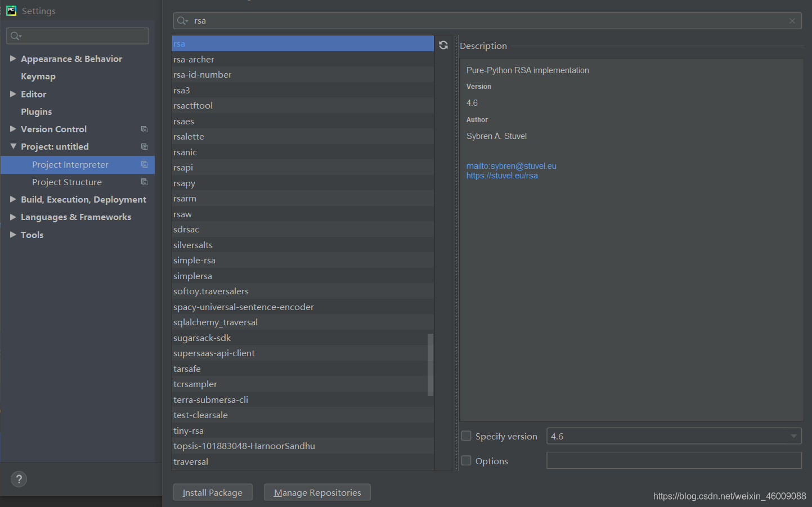812x507 pixels.
Task: Expand Build, Execution, Deployment section
Action: coord(13,199)
